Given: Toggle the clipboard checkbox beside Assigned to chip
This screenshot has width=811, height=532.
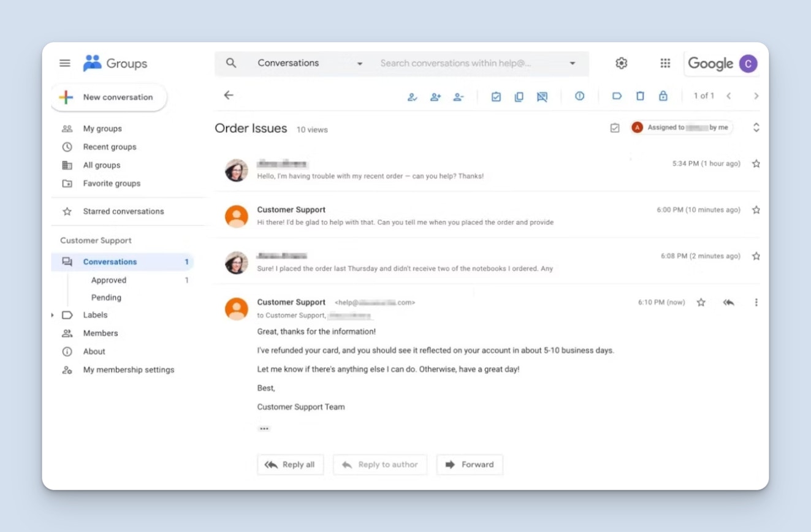Looking at the screenshot, I should (615, 128).
